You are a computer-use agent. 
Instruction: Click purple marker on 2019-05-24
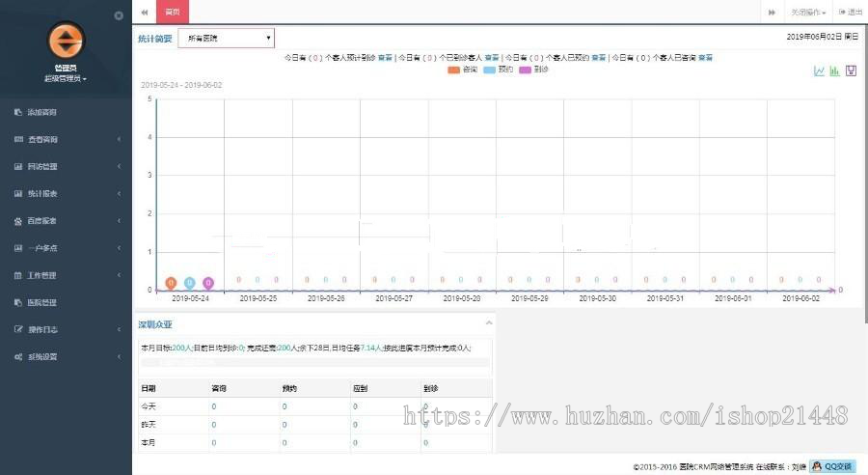pyautogui.click(x=208, y=283)
